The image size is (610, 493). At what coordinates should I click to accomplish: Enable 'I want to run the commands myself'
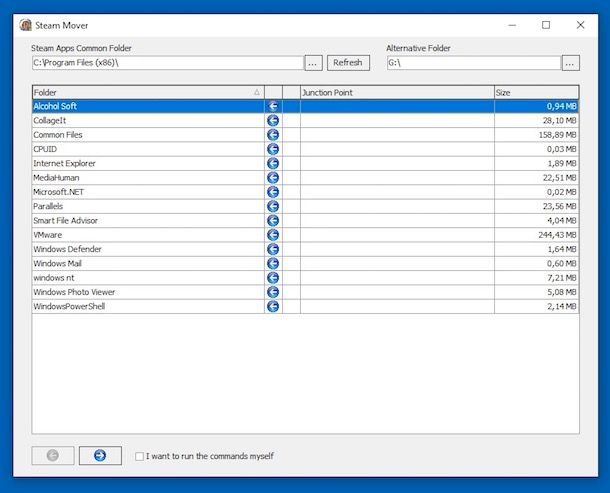pyautogui.click(x=140, y=456)
